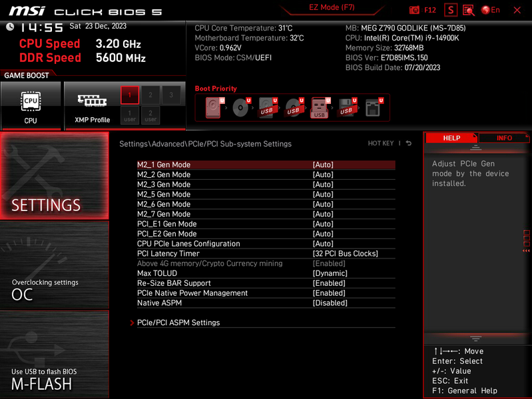The width and height of the screenshot is (532, 399).
Task: Open M2_1 Gen Mode [Auto] value
Action: [x=323, y=165]
